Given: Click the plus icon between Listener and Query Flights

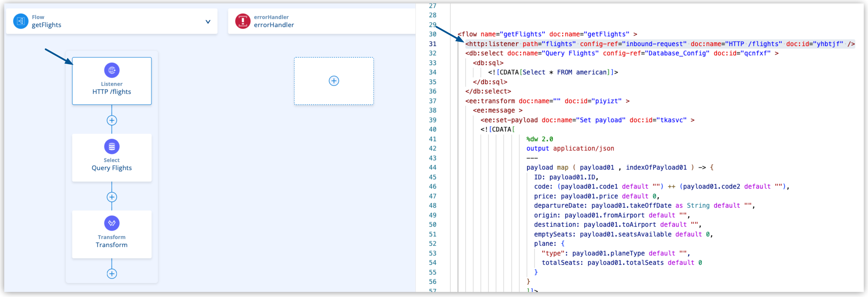Looking at the screenshot, I should (111, 120).
